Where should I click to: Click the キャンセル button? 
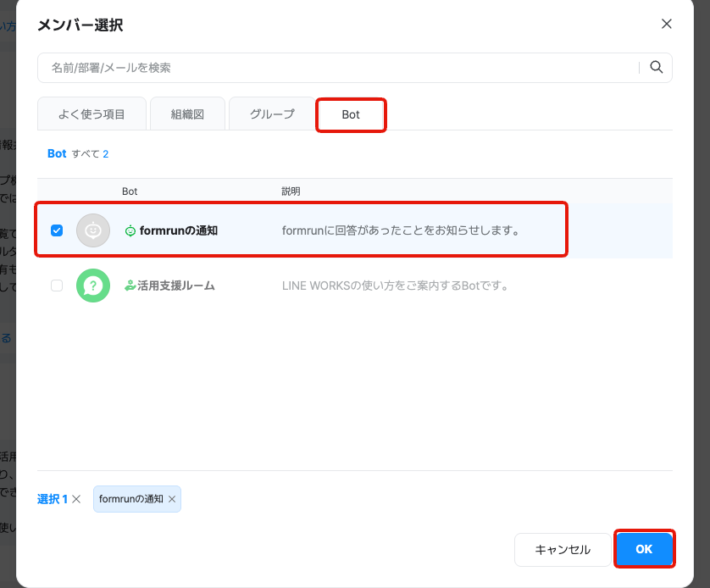point(563,550)
